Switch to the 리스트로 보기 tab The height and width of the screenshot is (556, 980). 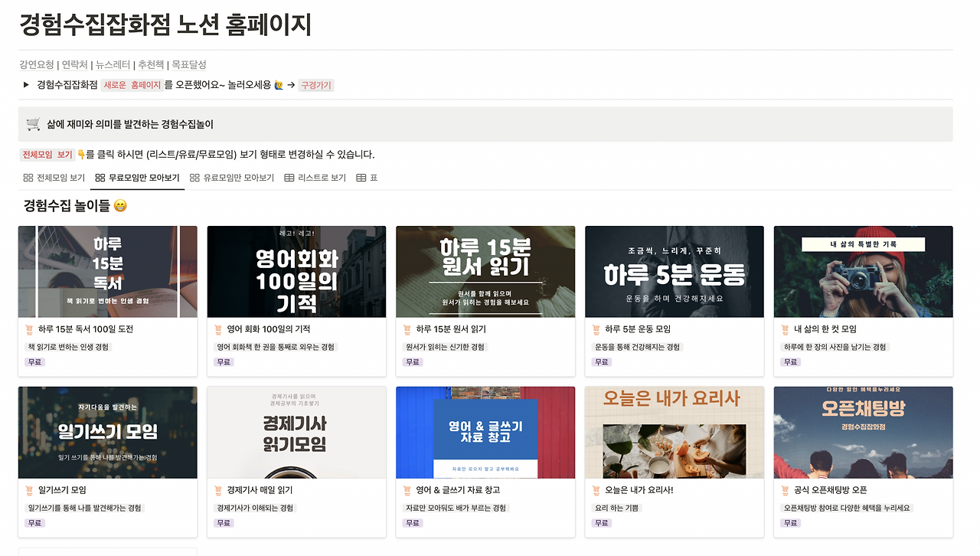tap(315, 178)
